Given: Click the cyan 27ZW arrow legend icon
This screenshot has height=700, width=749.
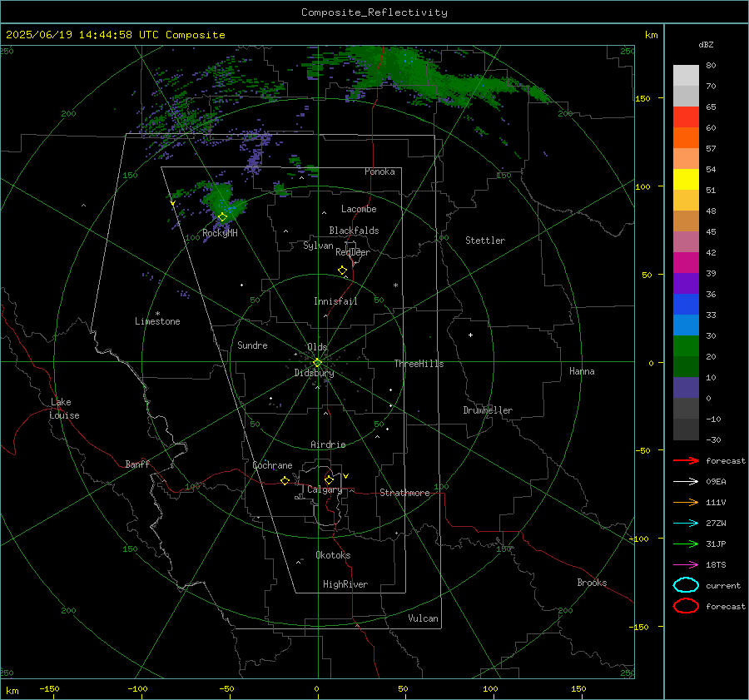Looking at the screenshot, I should click(686, 524).
